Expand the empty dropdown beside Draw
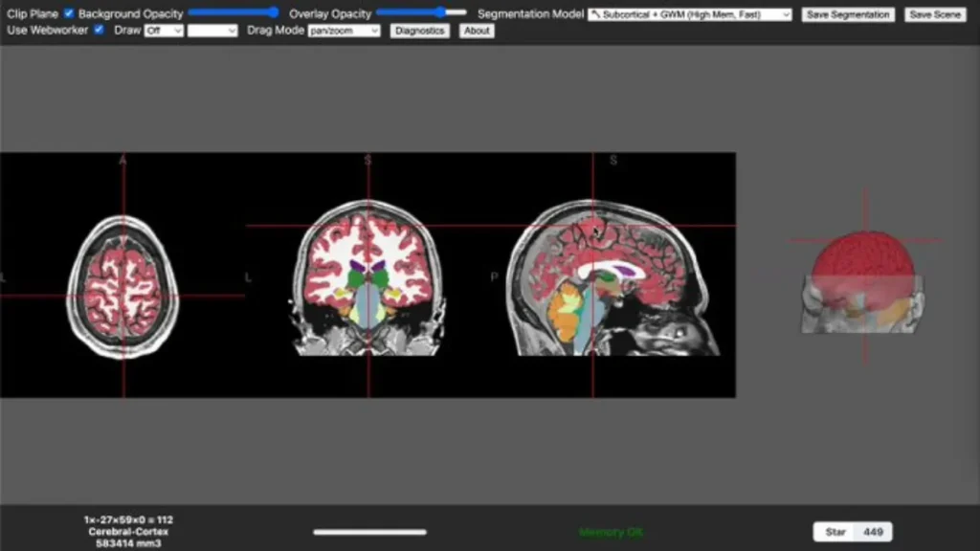Viewport: 980px width, 551px height. click(212, 31)
